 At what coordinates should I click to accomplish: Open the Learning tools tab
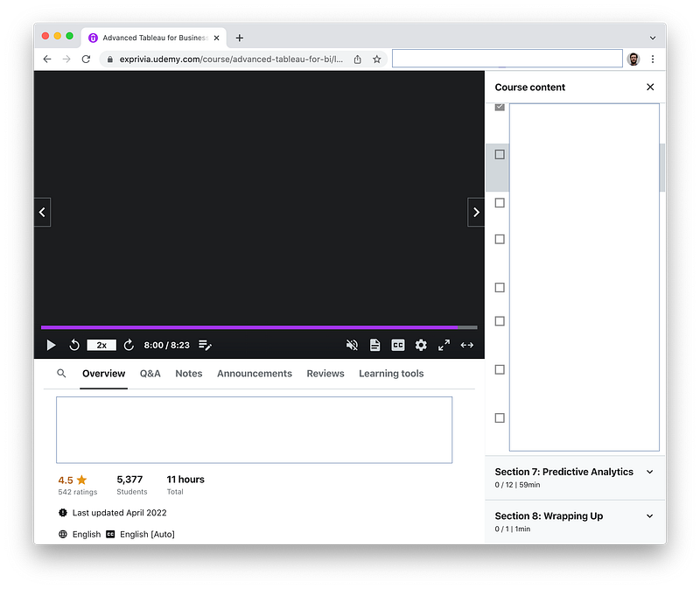391,374
